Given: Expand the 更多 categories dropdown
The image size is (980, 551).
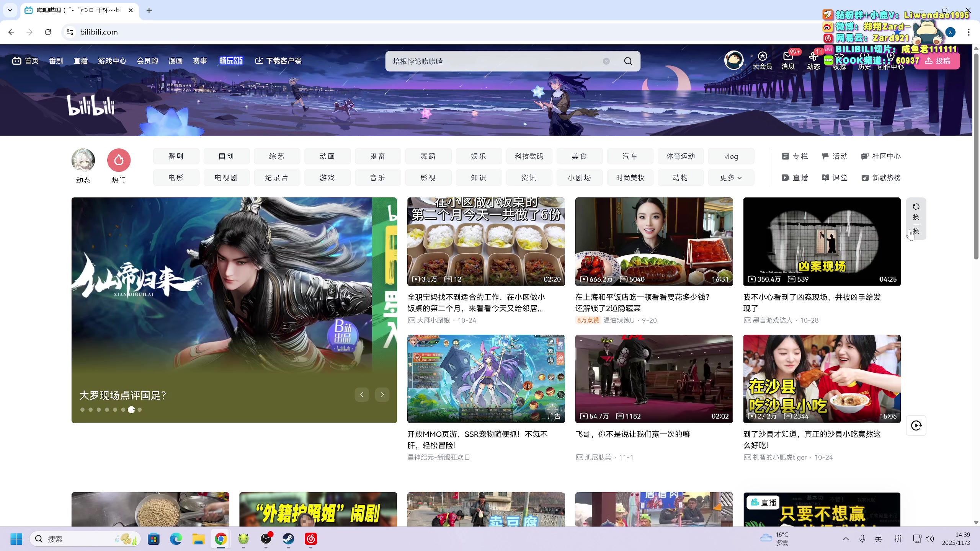Looking at the screenshot, I should click(x=731, y=178).
